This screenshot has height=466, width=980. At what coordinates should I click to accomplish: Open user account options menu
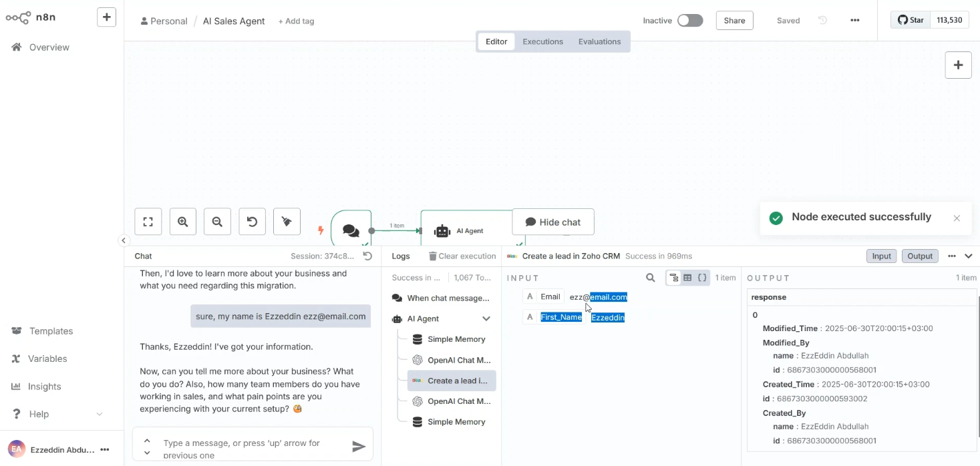coord(105,450)
